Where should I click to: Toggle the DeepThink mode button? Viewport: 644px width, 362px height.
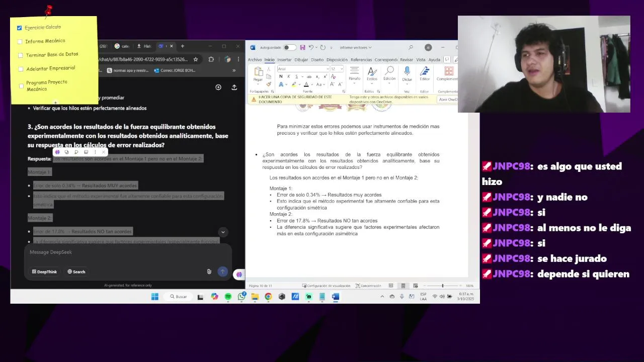coord(44,271)
